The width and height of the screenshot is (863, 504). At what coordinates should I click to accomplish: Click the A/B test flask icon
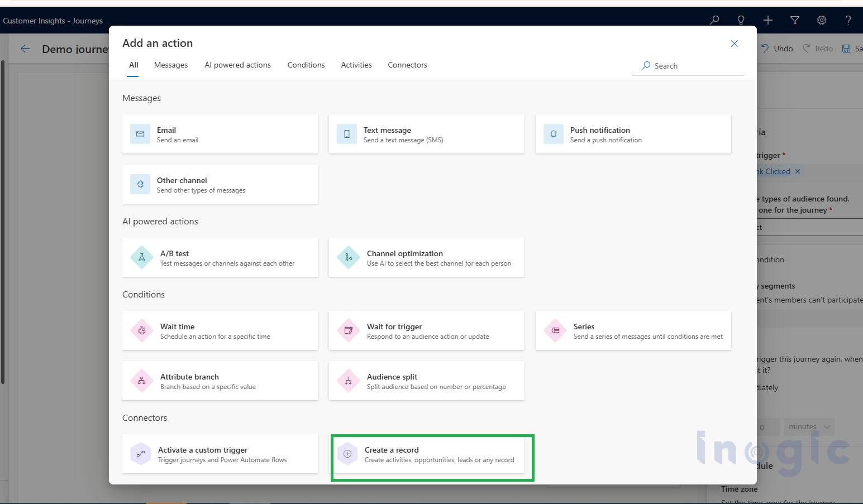coord(142,257)
